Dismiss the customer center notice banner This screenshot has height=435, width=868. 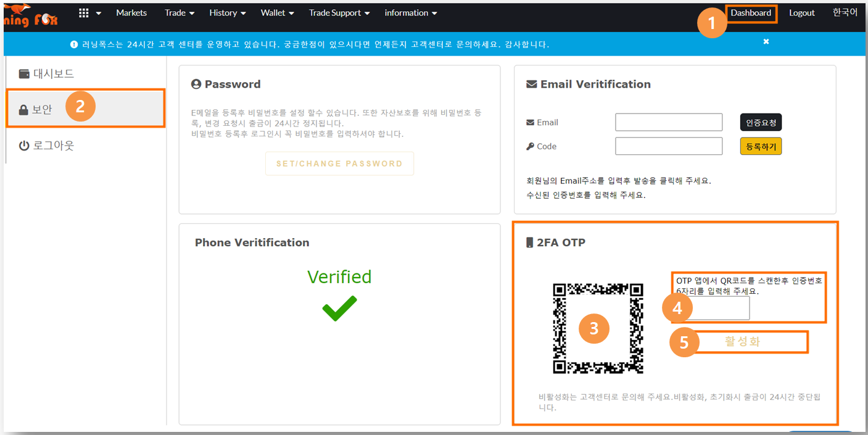(x=766, y=41)
